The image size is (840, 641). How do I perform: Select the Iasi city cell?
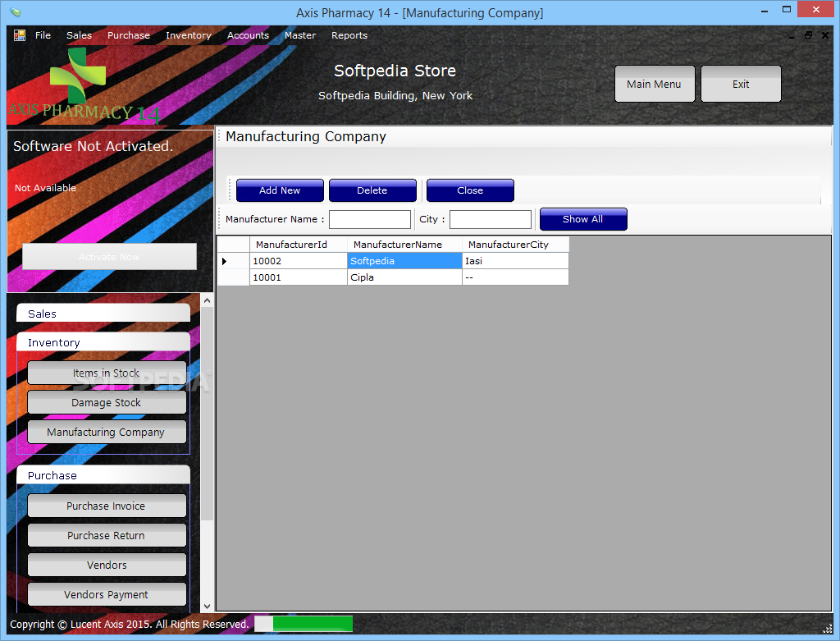515,261
